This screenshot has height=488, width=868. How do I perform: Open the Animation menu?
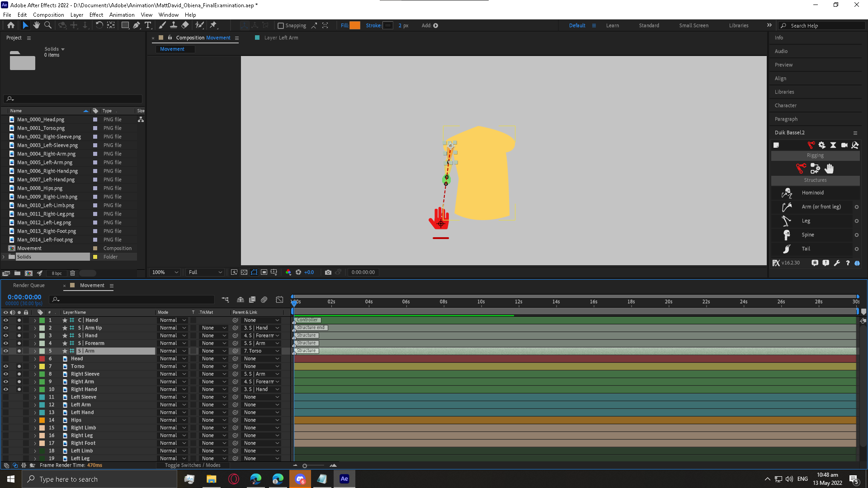122,14
